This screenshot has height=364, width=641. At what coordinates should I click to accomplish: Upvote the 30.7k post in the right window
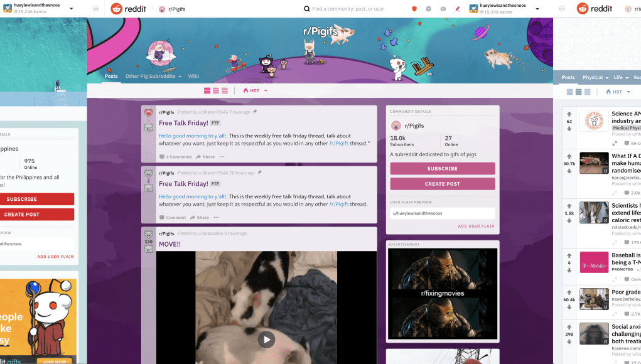point(569,156)
